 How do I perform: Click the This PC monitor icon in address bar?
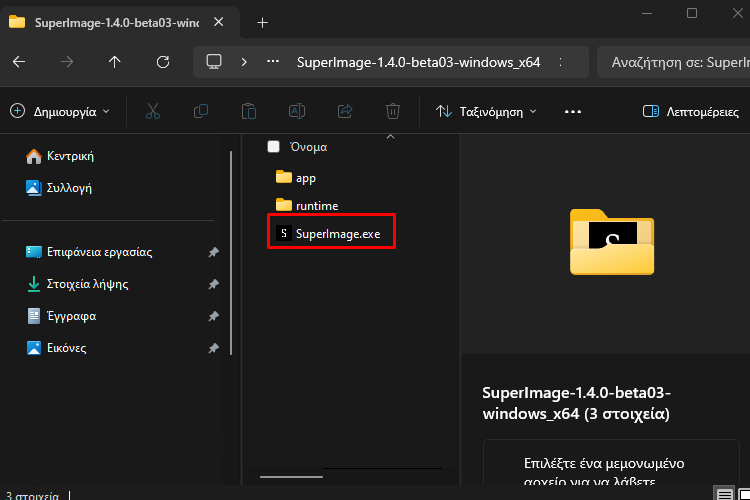point(214,62)
